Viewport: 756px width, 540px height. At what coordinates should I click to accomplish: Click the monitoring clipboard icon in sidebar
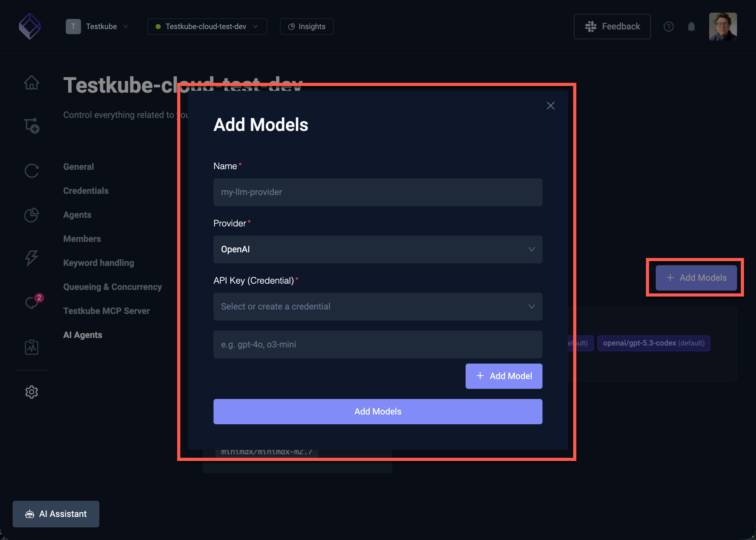[32, 347]
